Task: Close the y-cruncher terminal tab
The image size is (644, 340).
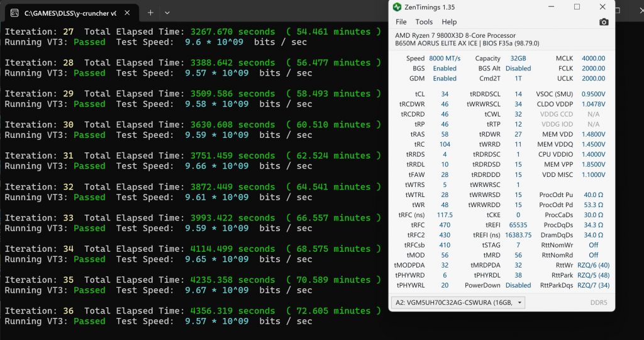Action: [x=128, y=13]
